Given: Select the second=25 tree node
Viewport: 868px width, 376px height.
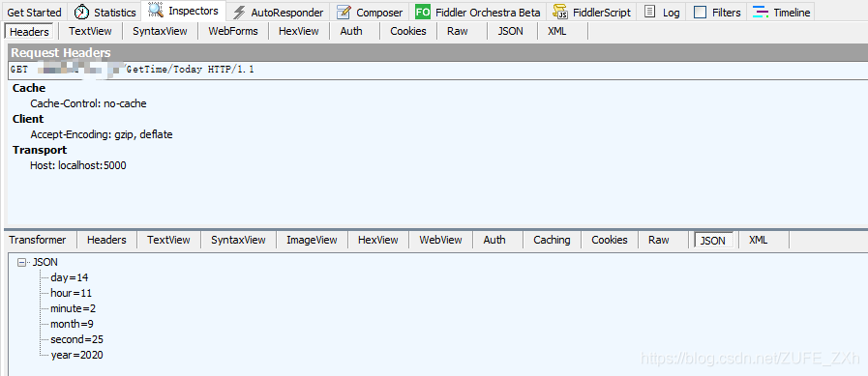Looking at the screenshot, I should click(x=77, y=339).
